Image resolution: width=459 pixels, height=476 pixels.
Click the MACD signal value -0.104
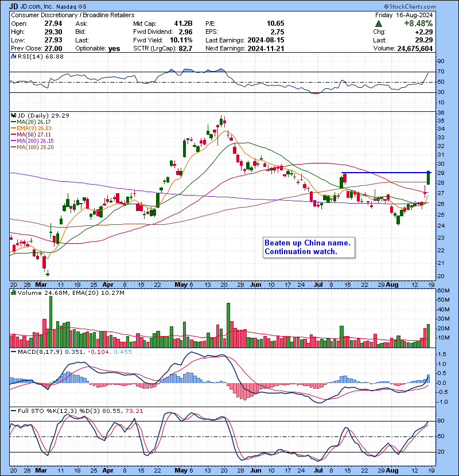click(x=98, y=352)
